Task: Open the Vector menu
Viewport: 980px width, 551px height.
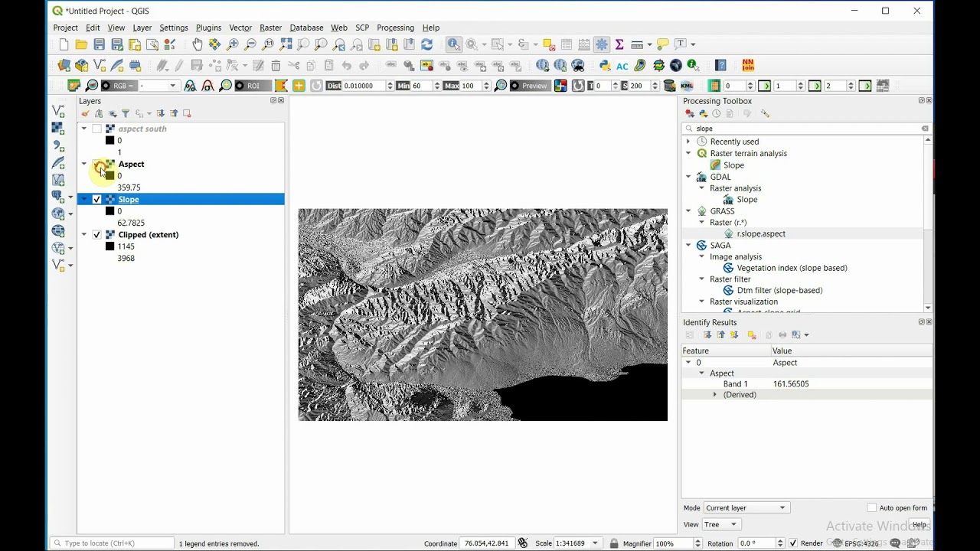Action: pos(240,28)
